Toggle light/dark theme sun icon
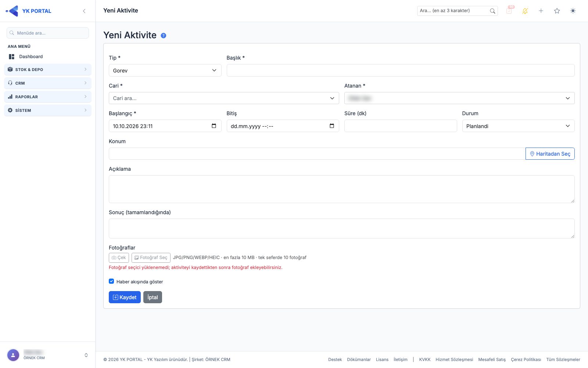The image size is (588, 368). (573, 11)
